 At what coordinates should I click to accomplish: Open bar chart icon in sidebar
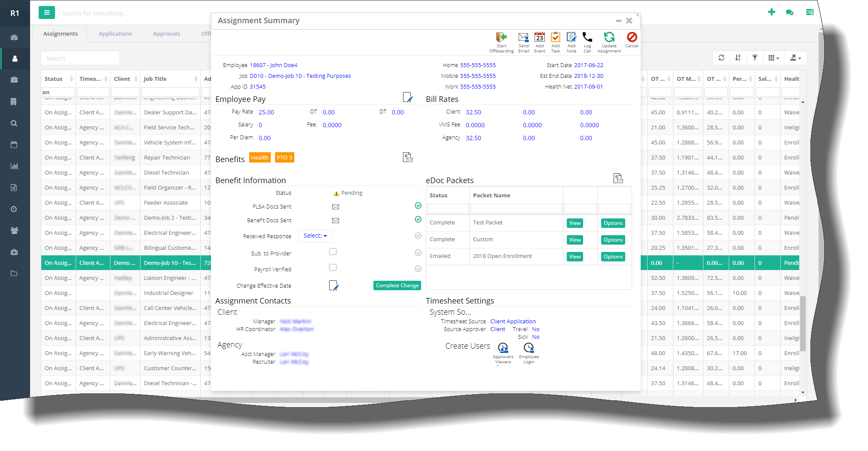(x=14, y=166)
